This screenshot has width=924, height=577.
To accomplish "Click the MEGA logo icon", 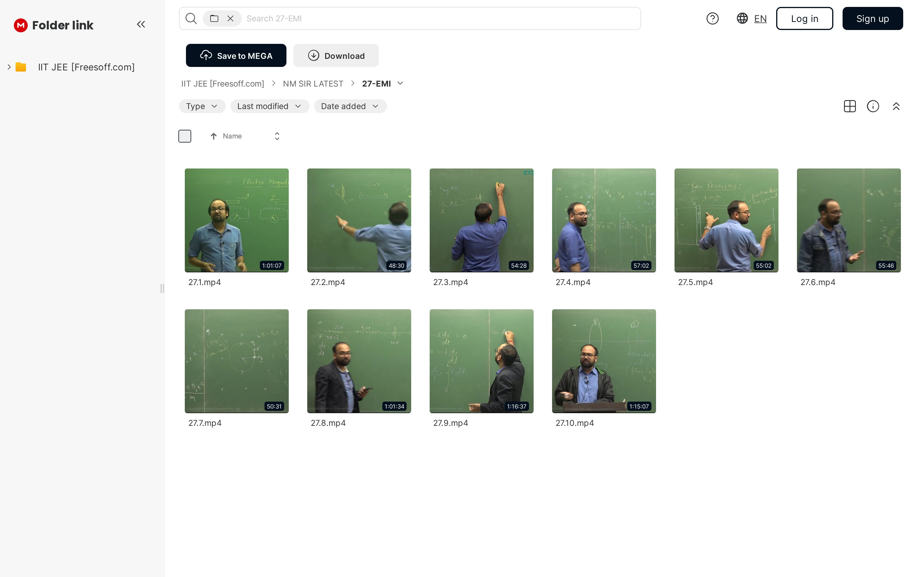I will [21, 25].
